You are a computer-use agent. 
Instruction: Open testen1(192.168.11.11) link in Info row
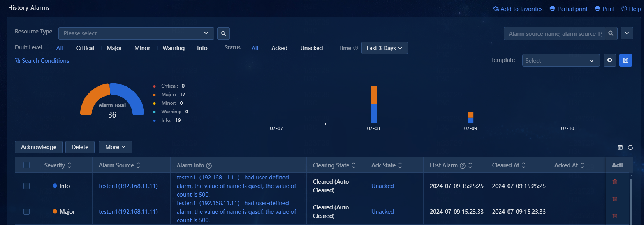tap(128, 186)
